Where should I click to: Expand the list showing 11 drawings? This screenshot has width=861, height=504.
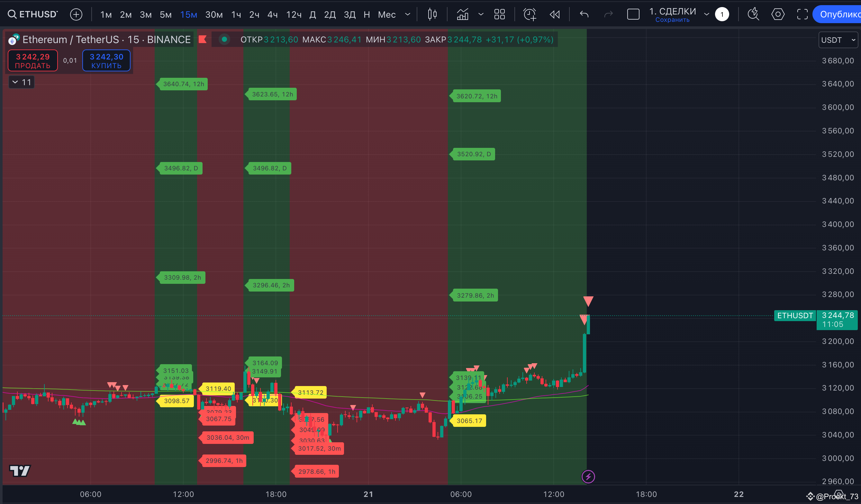[x=21, y=82]
